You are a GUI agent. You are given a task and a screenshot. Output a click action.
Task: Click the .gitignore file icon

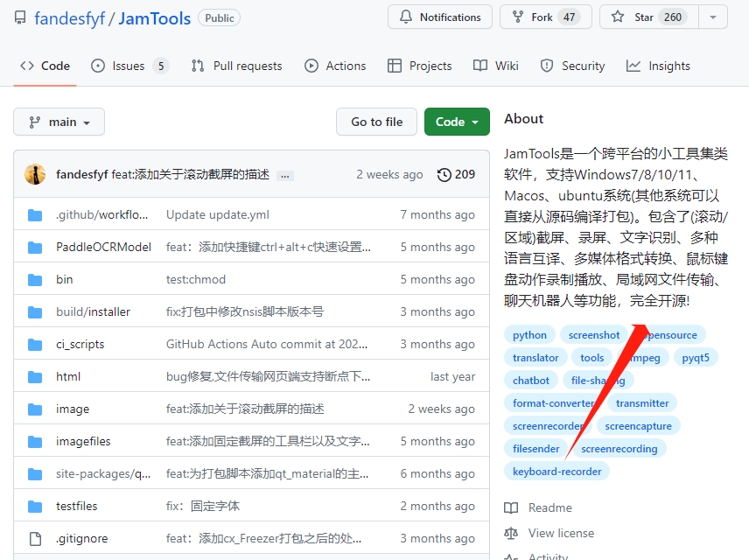[x=35, y=538]
